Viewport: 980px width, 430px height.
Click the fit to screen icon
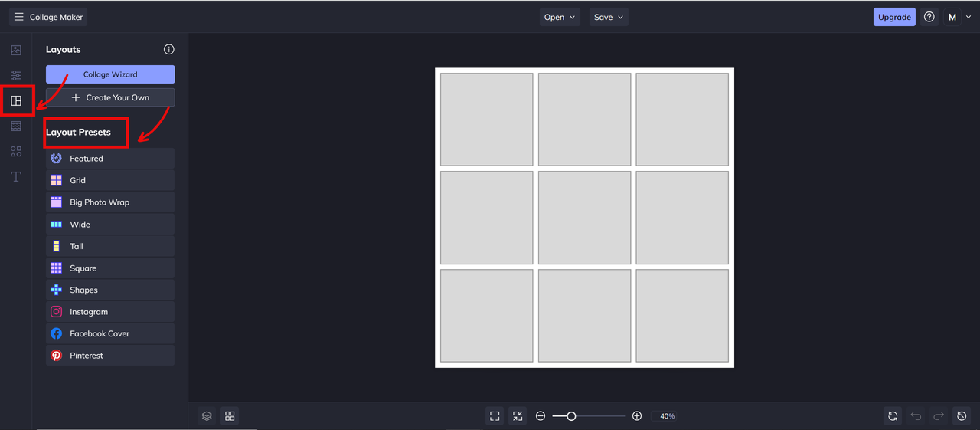tap(495, 416)
